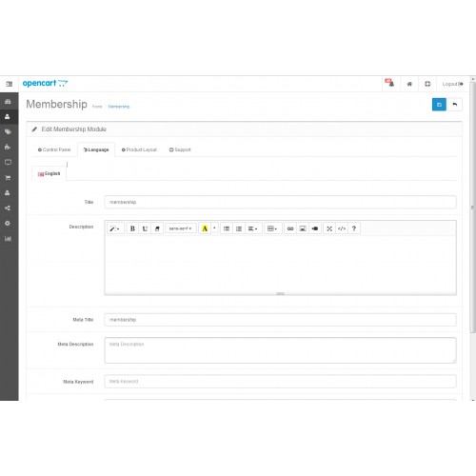Toggle bold formatting in description editor
This screenshot has width=476, height=476.
pos(132,228)
